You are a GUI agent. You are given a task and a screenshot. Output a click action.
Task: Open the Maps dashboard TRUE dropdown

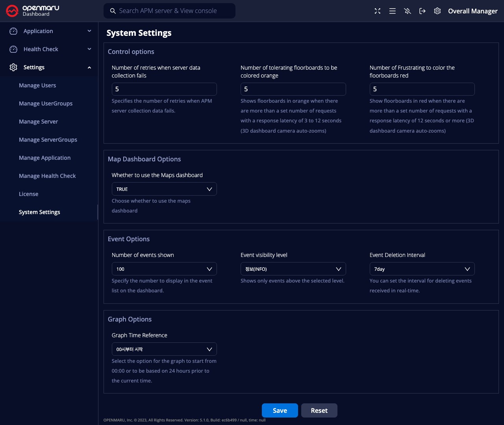pyautogui.click(x=164, y=189)
